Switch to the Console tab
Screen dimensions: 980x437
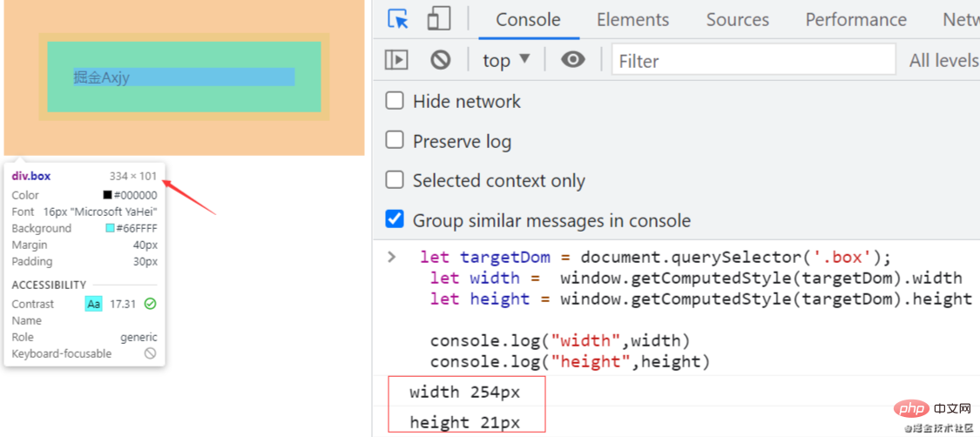coord(529,20)
